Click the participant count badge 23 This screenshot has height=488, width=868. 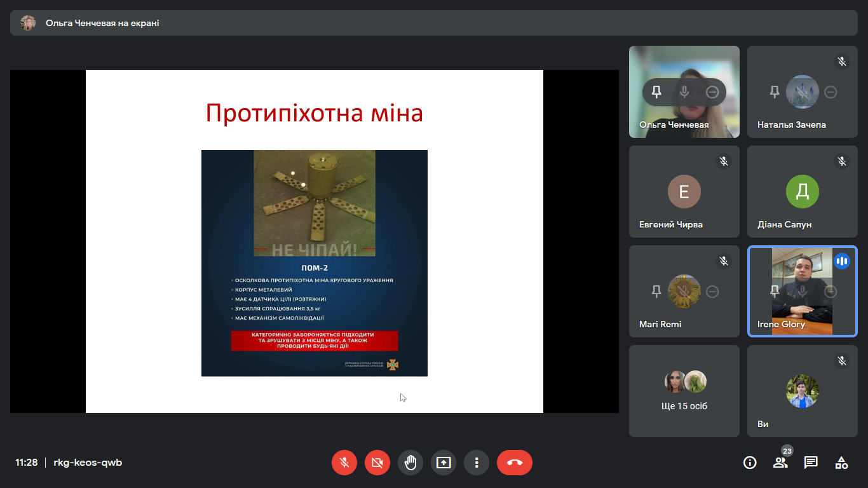tap(787, 451)
